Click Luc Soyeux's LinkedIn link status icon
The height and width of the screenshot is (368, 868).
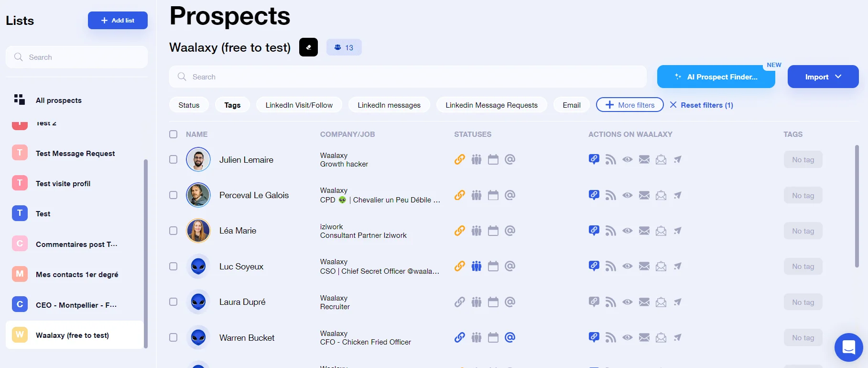(x=459, y=266)
